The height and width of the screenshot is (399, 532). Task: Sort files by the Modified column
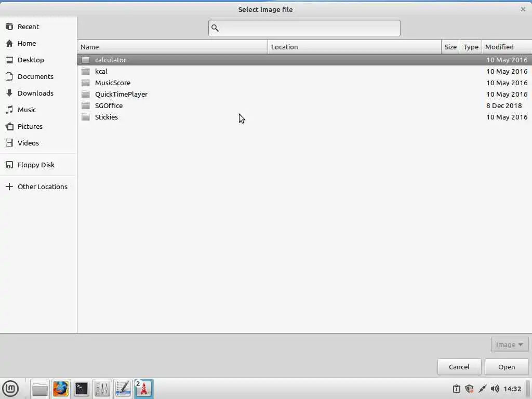[507, 47]
